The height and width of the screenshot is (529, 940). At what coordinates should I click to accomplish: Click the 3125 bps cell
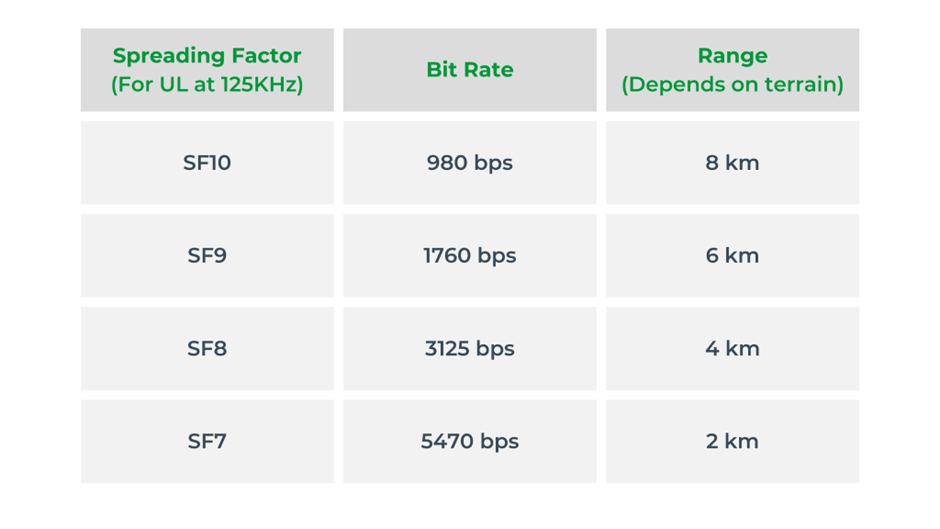point(469,349)
